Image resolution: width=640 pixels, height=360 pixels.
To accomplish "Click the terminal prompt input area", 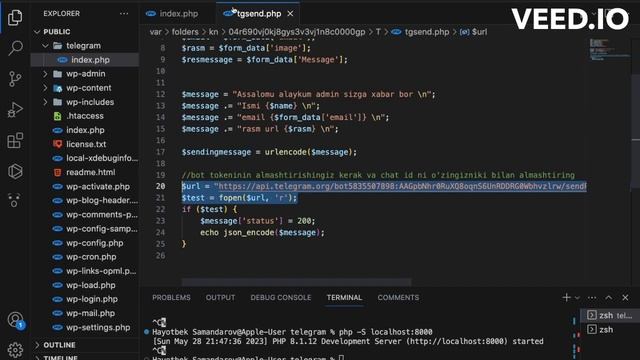I will pyautogui.click(x=342, y=358).
